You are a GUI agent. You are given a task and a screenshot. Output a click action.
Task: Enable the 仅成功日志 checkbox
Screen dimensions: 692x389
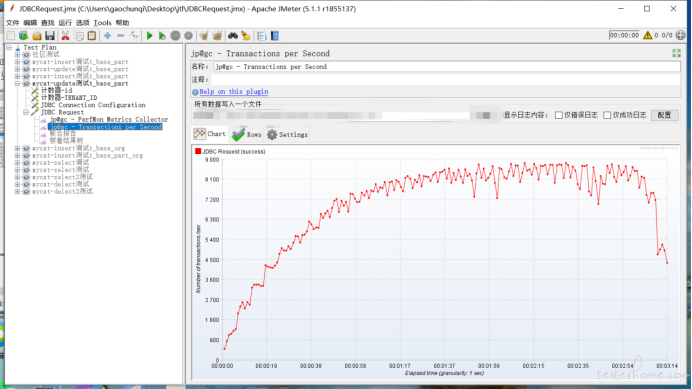(607, 115)
